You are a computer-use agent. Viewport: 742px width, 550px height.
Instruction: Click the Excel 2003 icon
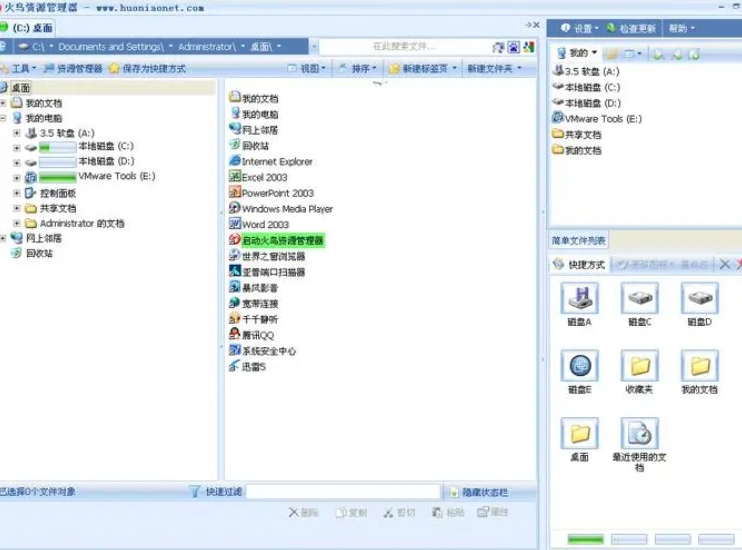pos(235,177)
